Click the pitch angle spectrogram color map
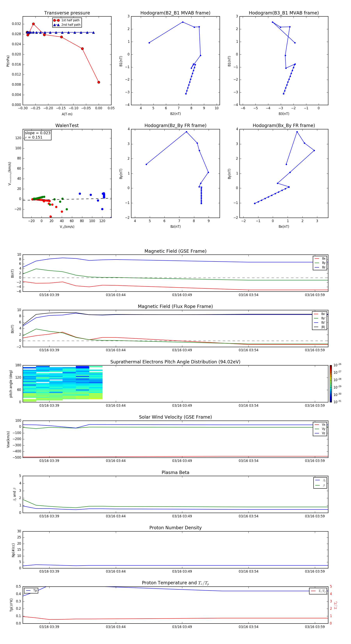351x644 pixels. (x=63, y=384)
